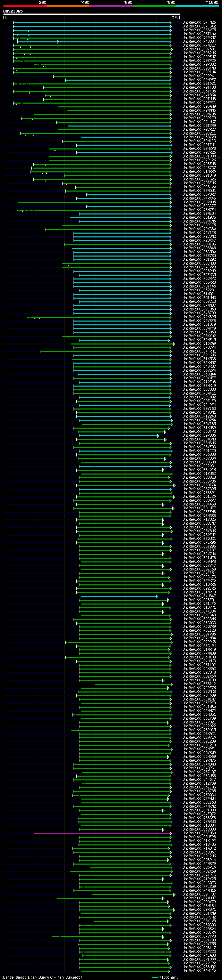Click the UniRef100_Q6H7E4 label
The height and width of the screenshot is (980, 222).
click(x=199, y=210)
